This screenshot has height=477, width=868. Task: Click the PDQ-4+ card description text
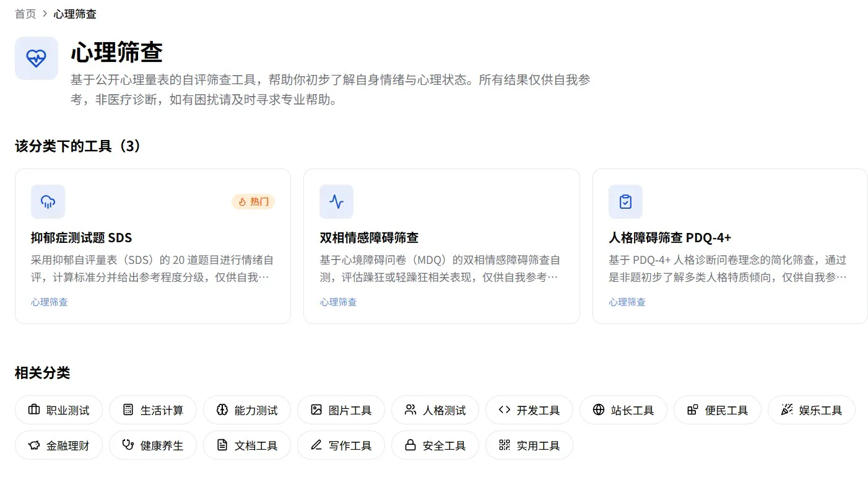pos(729,268)
